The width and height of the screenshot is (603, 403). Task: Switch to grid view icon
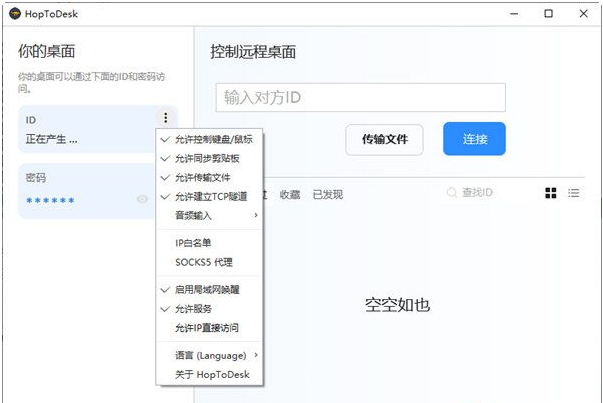tap(551, 193)
